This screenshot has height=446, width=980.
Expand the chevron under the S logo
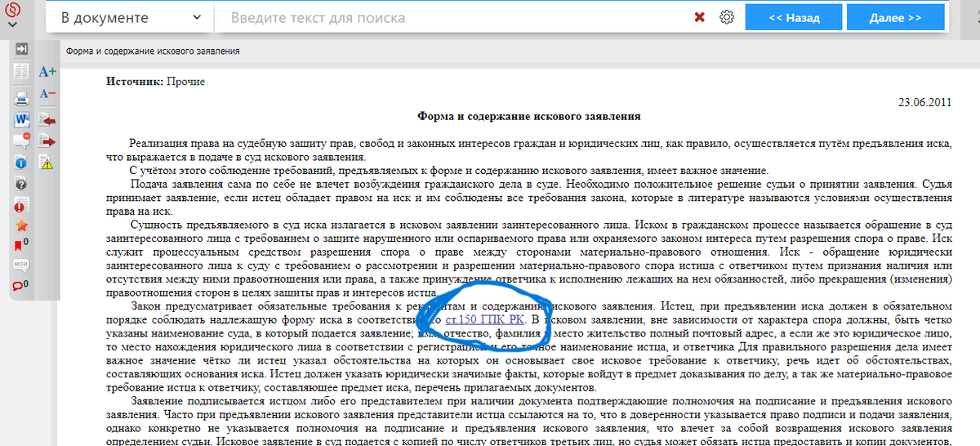13,25
